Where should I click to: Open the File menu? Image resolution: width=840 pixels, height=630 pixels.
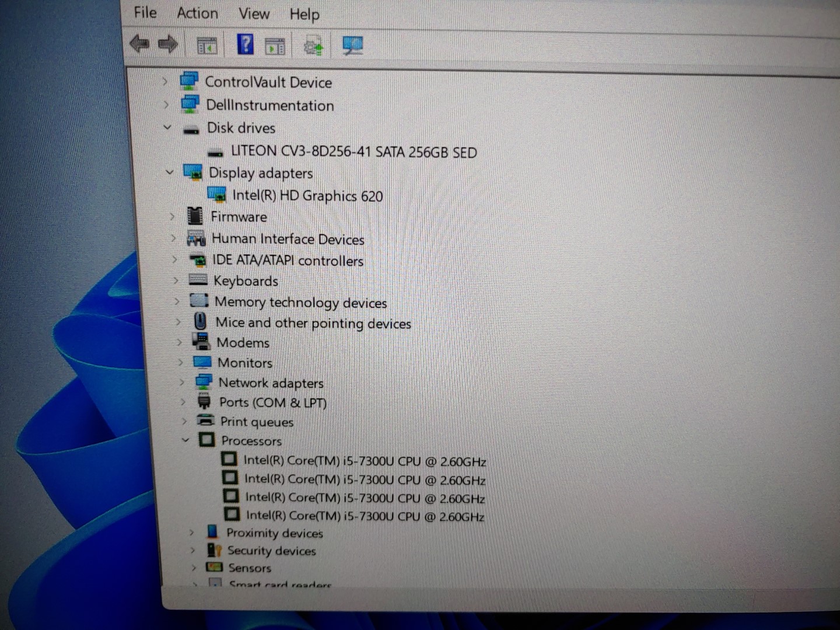(x=145, y=12)
